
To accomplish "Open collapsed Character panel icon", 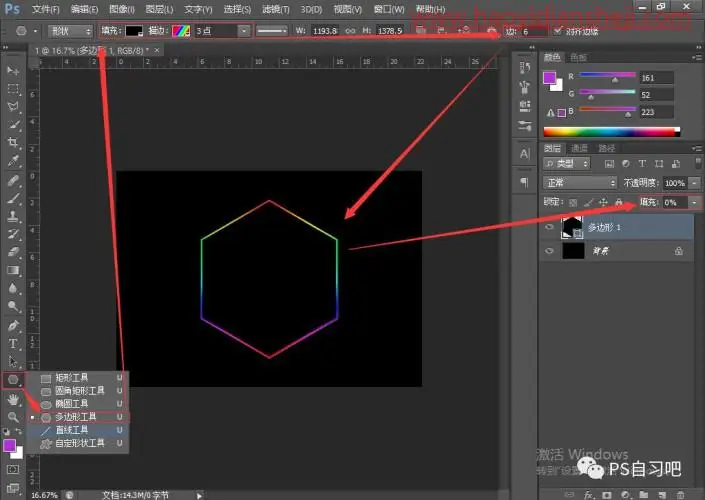I will pyautogui.click(x=524, y=154).
